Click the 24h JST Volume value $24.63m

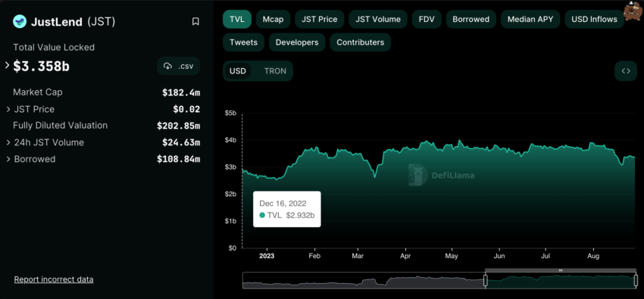click(x=181, y=142)
